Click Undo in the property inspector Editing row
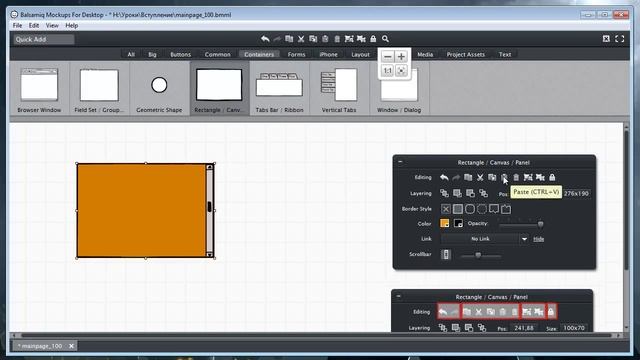This screenshot has height=360, width=640. point(444,178)
